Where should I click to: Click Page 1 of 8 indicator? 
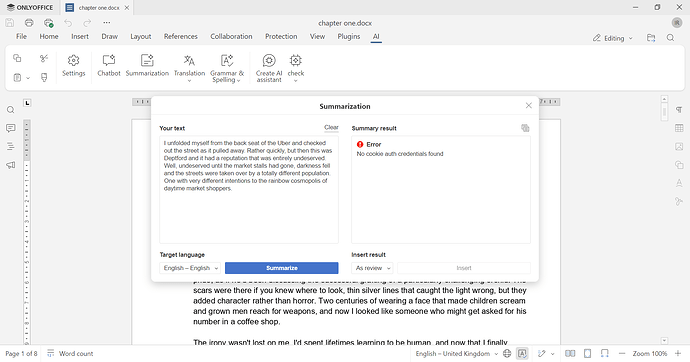point(21,353)
